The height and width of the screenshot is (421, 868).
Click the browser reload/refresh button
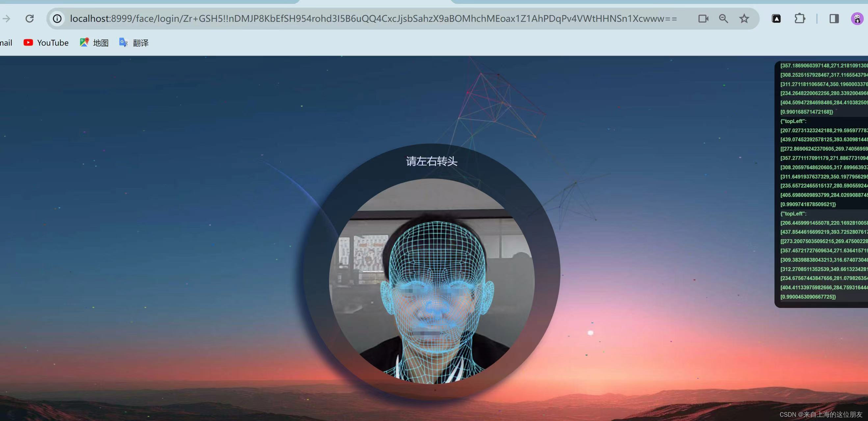[30, 19]
